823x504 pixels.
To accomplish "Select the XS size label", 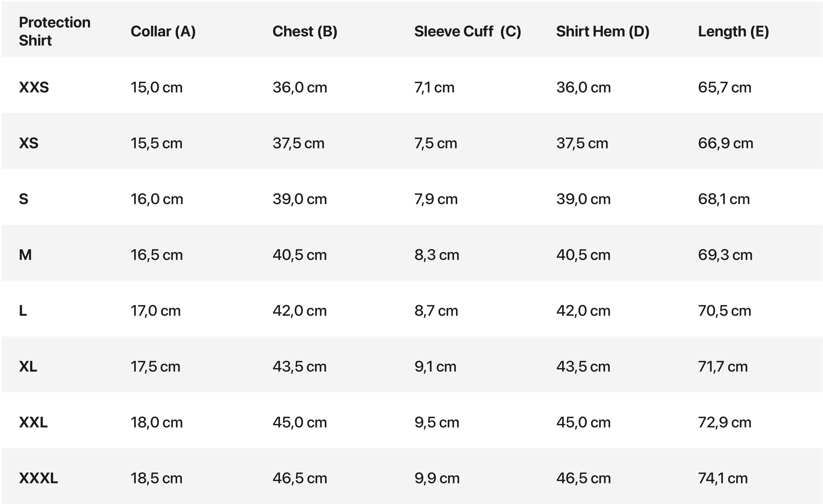I will 29,143.
